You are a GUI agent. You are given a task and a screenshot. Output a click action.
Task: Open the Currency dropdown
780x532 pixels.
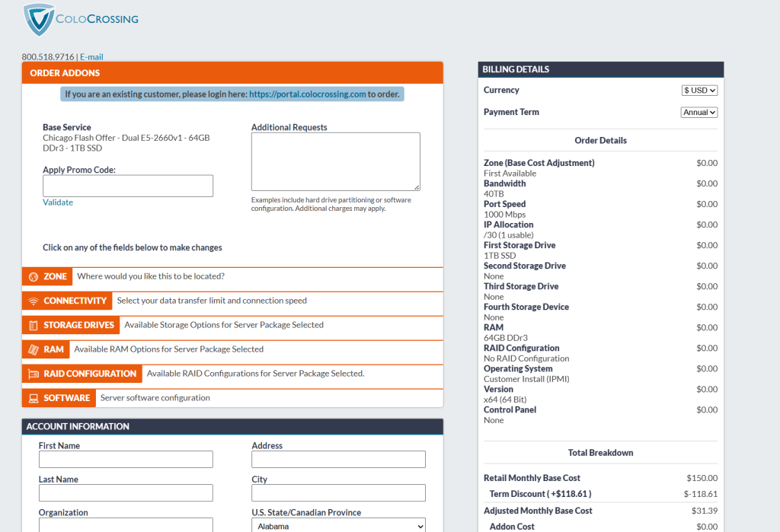pyautogui.click(x=699, y=91)
